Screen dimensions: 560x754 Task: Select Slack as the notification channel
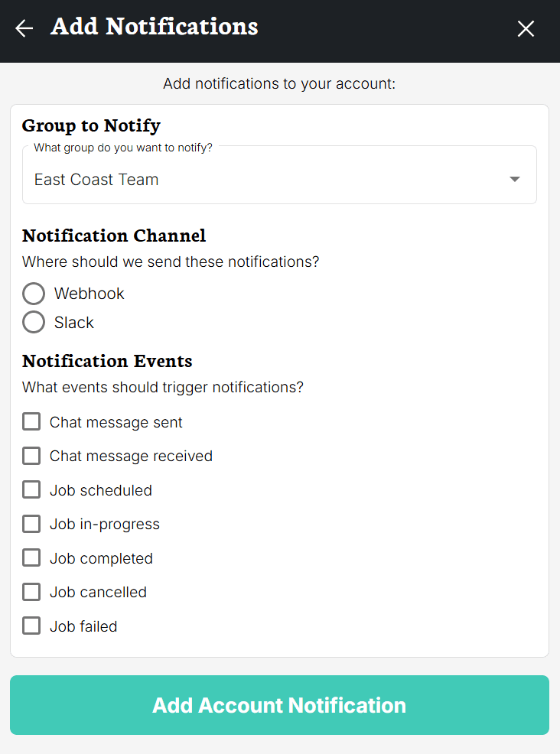click(34, 322)
